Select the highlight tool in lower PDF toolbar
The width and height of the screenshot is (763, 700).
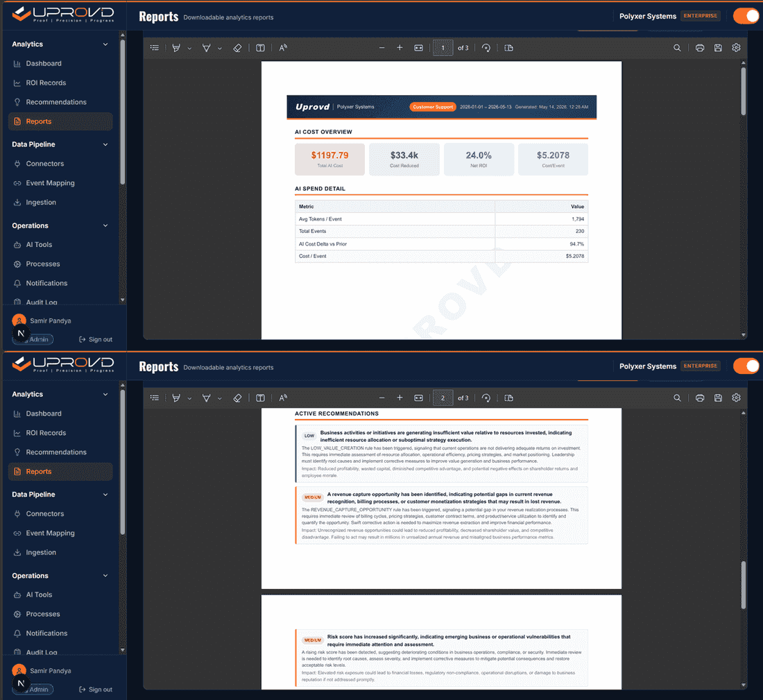(176, 398)
